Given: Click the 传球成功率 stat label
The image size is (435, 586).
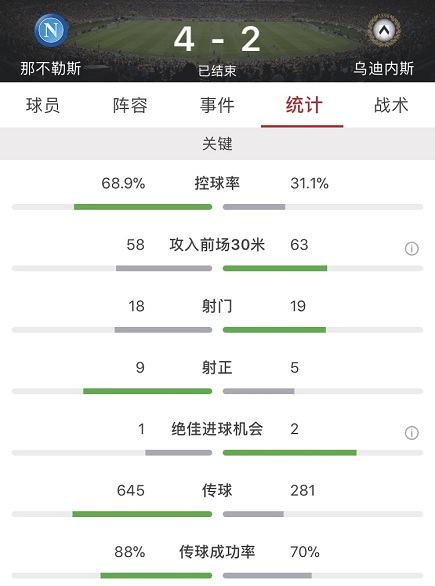Looking at the screenshot, I should 217,552.
